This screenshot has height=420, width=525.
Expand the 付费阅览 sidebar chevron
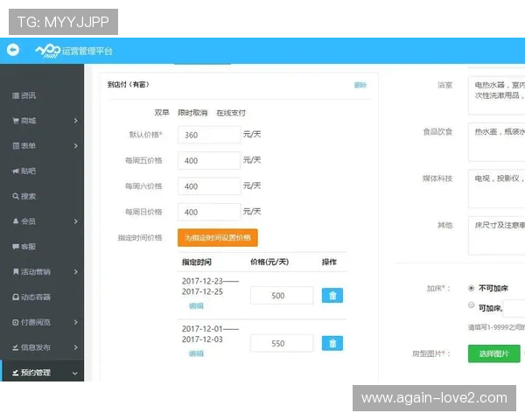[x=75, y=322]
